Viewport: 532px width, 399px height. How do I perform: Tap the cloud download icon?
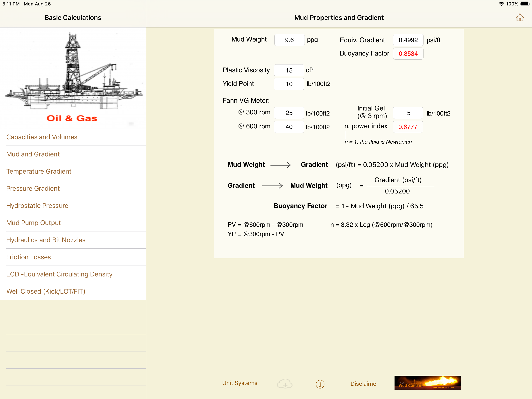click(x=284, y=384)
